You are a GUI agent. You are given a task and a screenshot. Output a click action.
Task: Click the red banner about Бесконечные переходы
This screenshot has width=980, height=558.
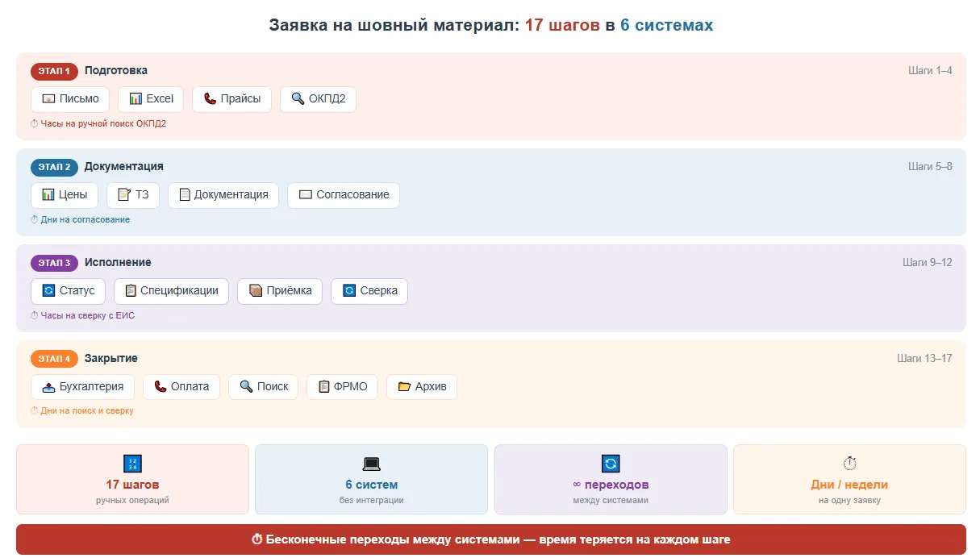click(491, 539)
